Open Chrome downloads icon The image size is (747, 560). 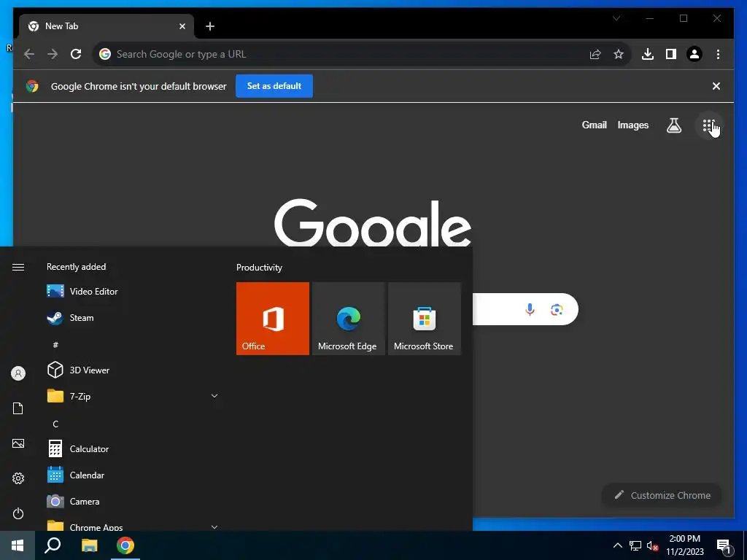[x=648, y=54]
